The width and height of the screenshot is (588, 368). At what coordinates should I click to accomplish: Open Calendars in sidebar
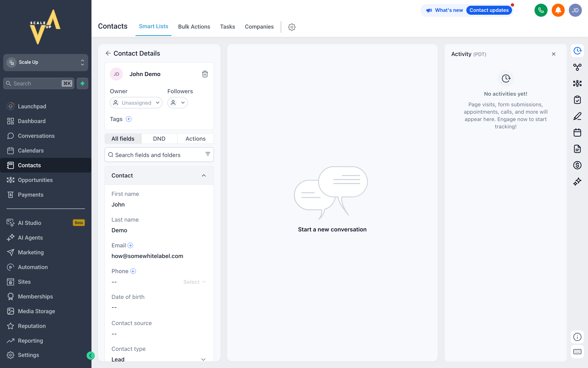point(46,150)
